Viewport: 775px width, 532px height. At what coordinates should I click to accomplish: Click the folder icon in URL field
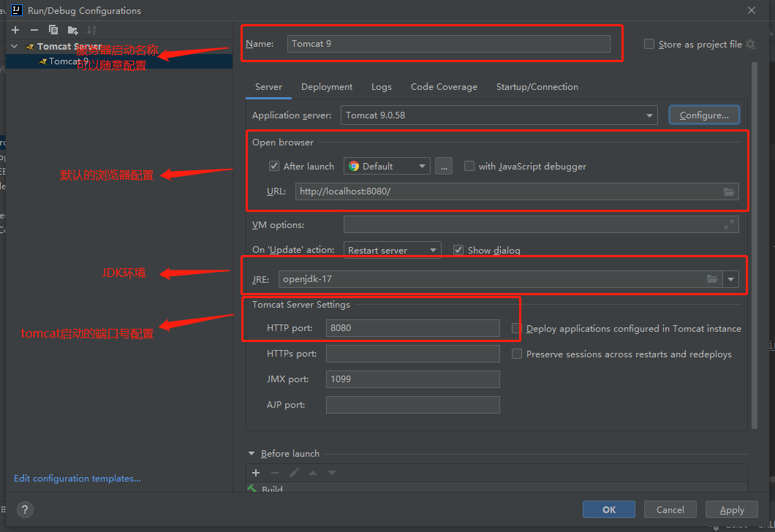point(728,191)
